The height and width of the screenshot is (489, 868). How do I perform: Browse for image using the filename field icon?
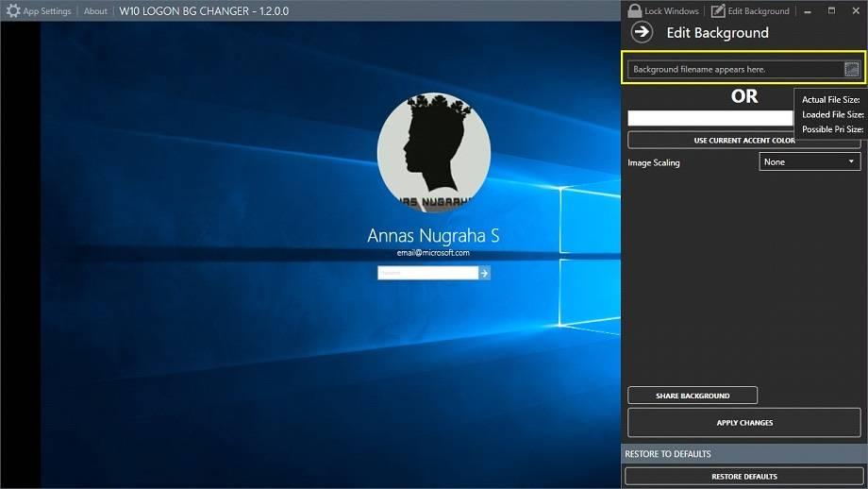click(x=851, y=69)
